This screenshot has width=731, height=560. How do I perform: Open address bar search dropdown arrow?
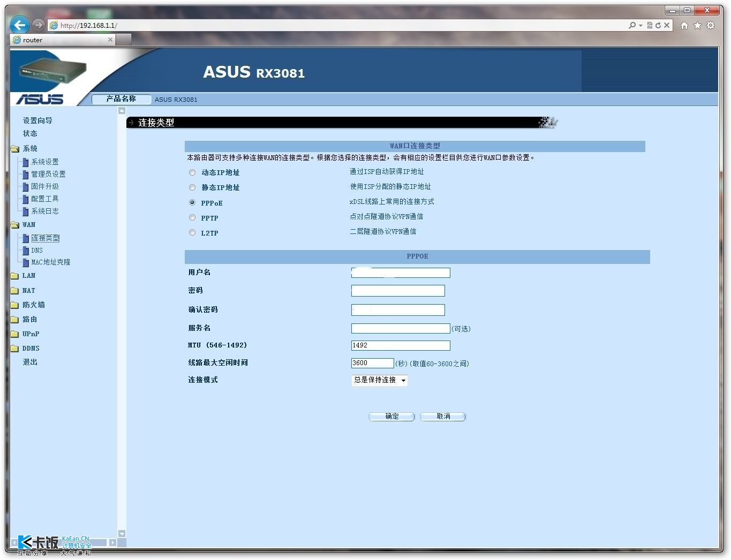click(x=640, y=25)
